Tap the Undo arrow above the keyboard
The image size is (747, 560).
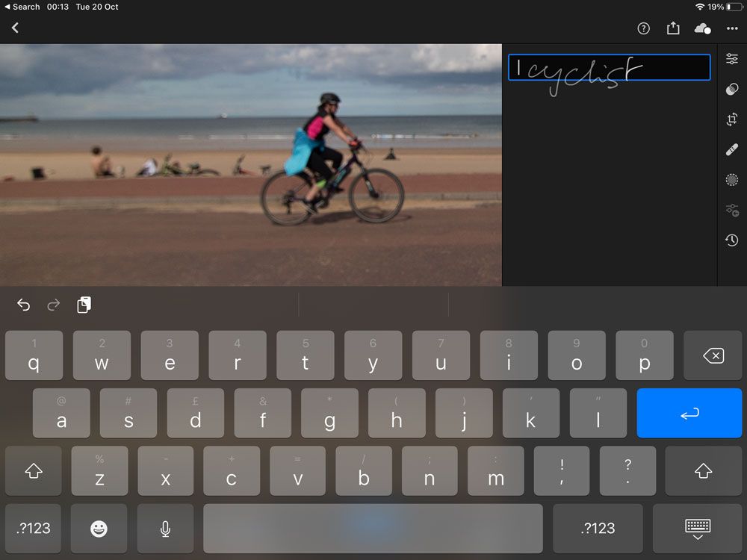point(23,305)
